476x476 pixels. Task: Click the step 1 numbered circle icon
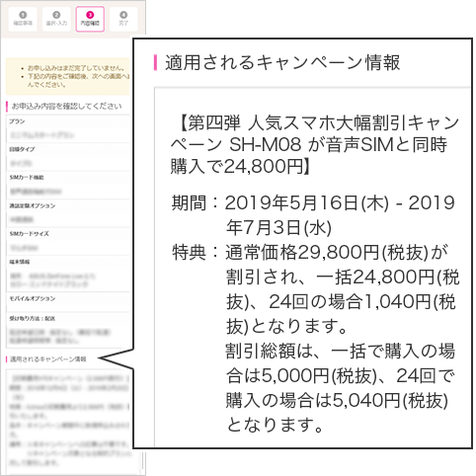23,15
